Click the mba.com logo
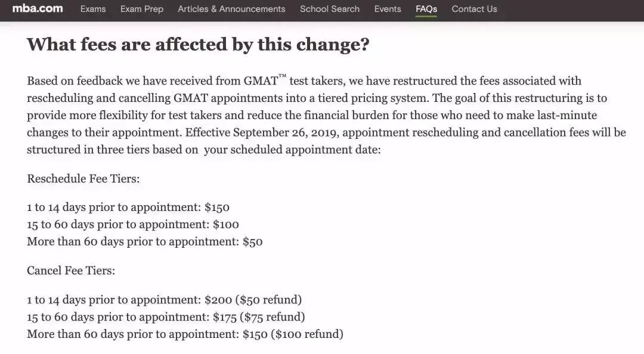 click(38, 9)
